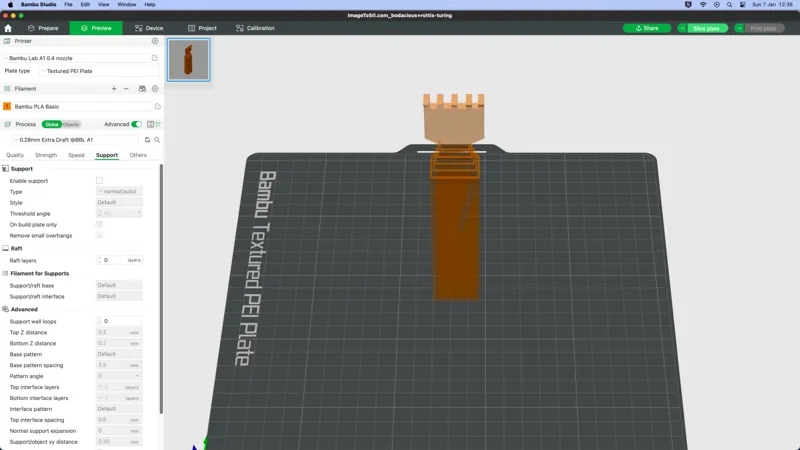Viewport: 800px width, 450px height.
Task: Open the compare presets icon
Action: [x=158, y=124]
